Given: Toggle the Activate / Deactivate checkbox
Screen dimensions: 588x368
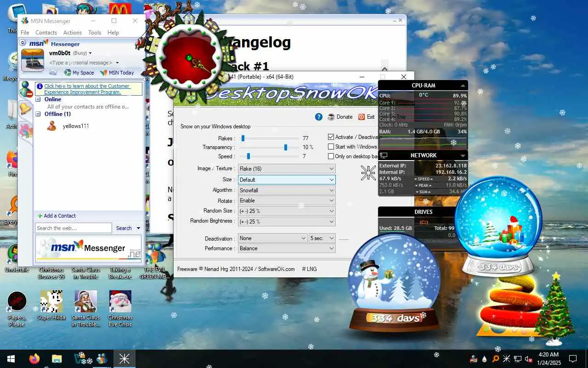Looking at the screenshot, I should (331, 137).
